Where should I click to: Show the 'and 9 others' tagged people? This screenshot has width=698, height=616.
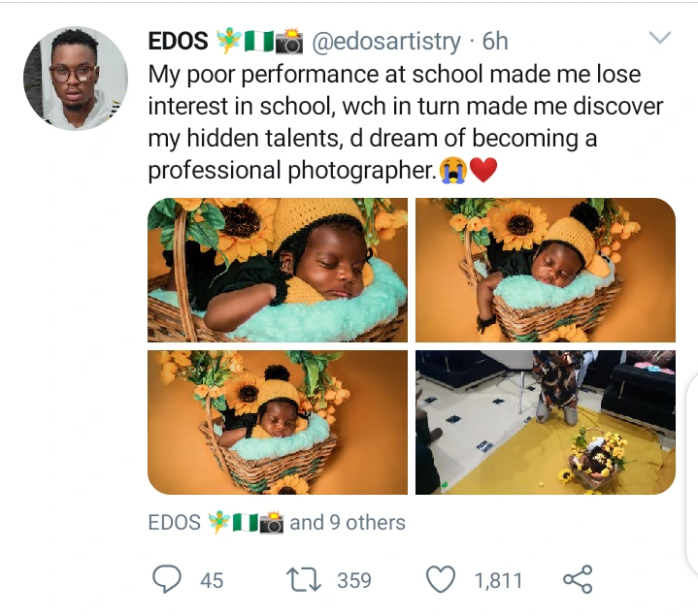click(348, 522)
